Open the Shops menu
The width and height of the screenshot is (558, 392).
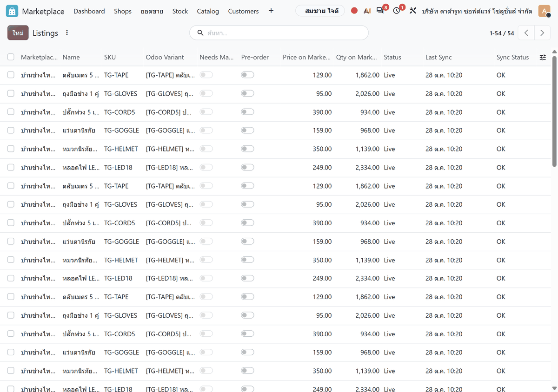click(x=123, y=11)
